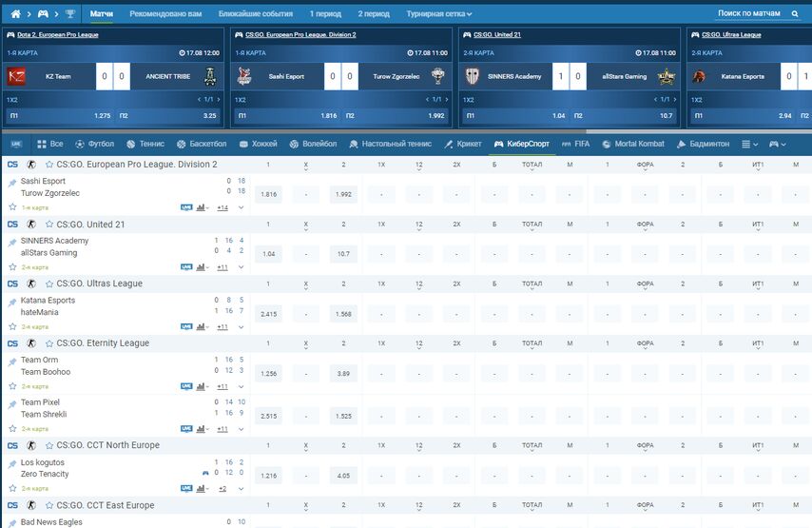Go to the home page icon
This screenshot has width=812, height=528.
pyautogui.click(x=15, y=14)
